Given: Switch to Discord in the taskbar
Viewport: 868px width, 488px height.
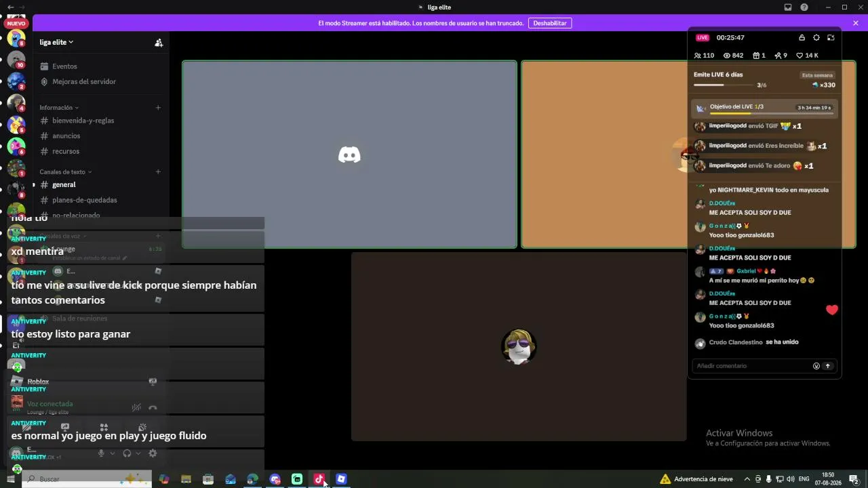Looking at the screenshot, I should pyautogui.click(x=275, y=479).
